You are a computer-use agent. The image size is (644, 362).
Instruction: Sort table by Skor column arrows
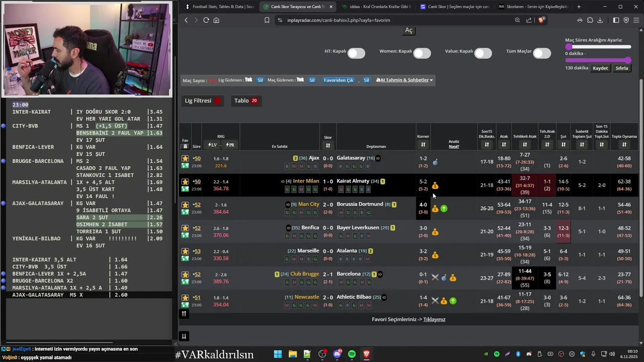pyautogui.click(x=328, y=145)
